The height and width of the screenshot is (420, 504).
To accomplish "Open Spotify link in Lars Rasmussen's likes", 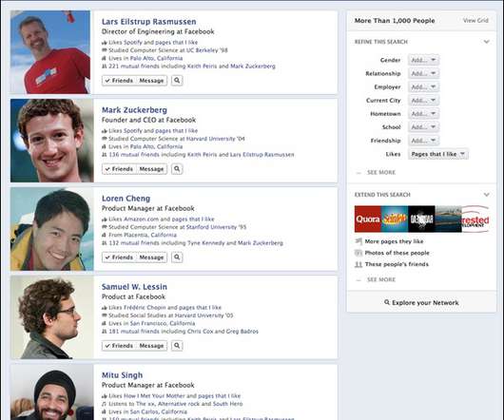I will tap(133, 42).
